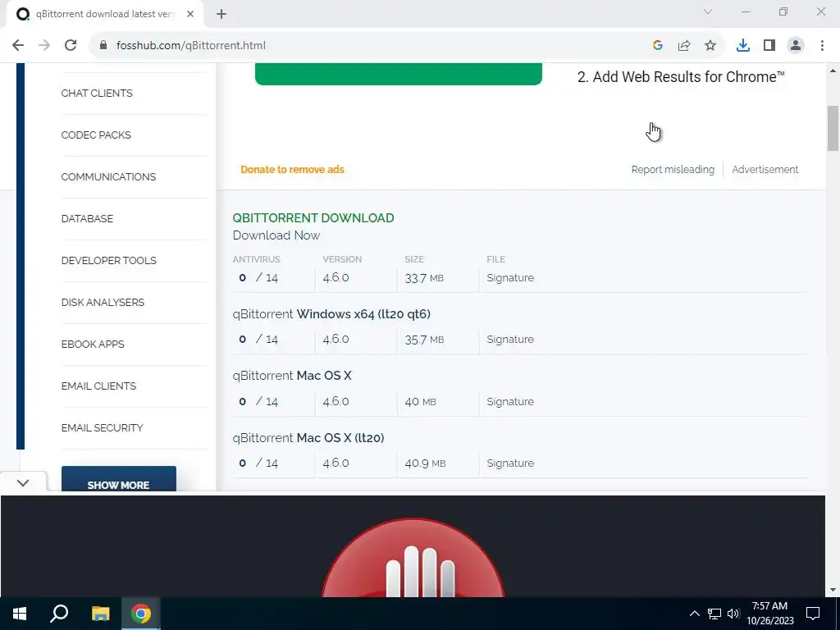Image resolution: width=840 pixels, height=630 pixels.
Task: Click Report misleading link
Action: click(673, 170)
